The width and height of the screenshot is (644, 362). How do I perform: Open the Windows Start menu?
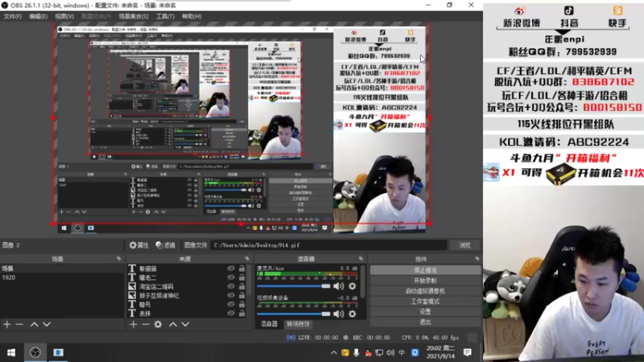(11, 352)
